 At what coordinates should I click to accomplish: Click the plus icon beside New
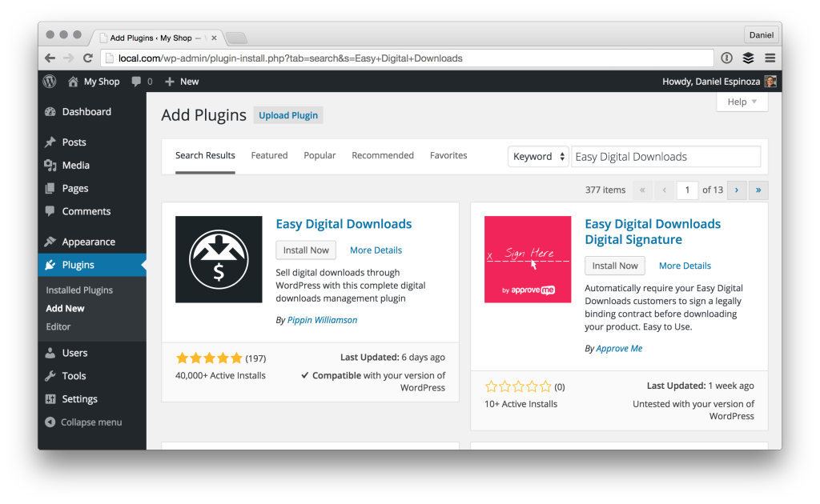pyautogui.click(x=170, y=82)
